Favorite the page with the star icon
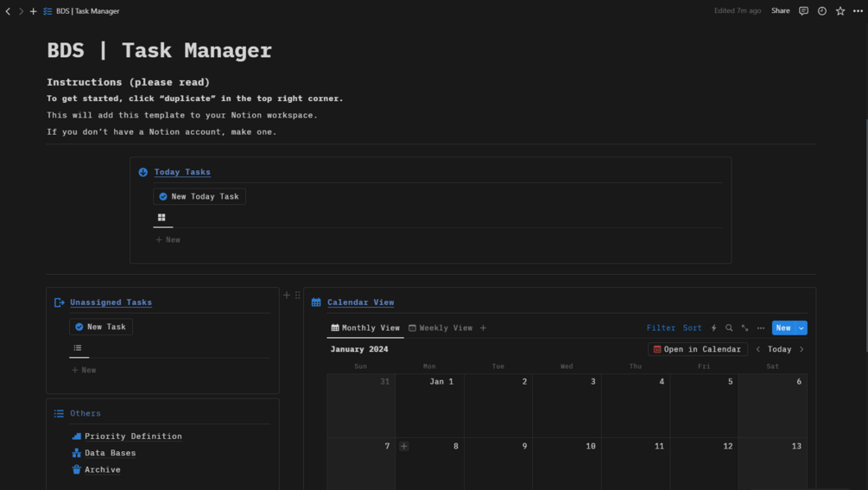868x490 pixels. 840,11
